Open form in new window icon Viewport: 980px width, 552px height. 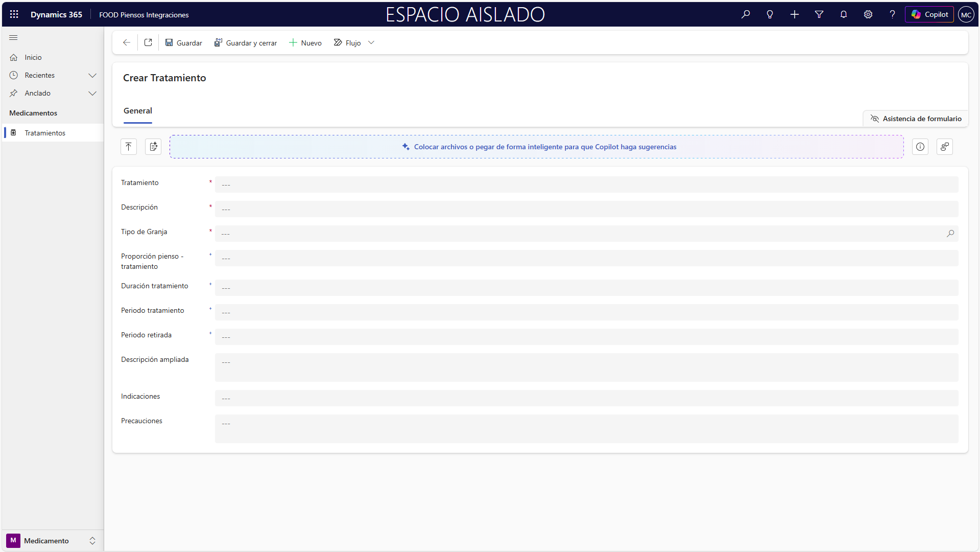(148, 43)
